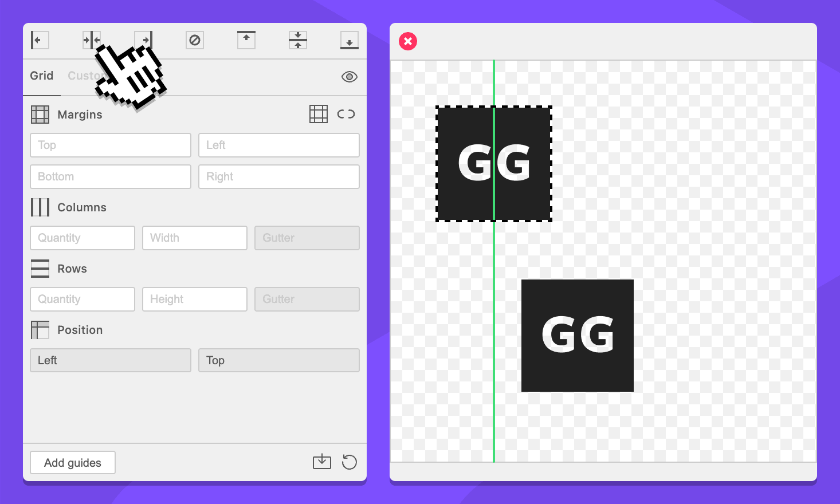
Task: Open the Custom tab
Action: (80, 76)
